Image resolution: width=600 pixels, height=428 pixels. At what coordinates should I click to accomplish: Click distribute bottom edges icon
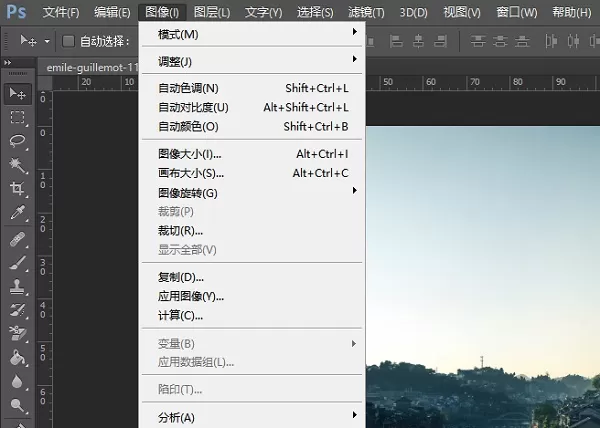522,41
